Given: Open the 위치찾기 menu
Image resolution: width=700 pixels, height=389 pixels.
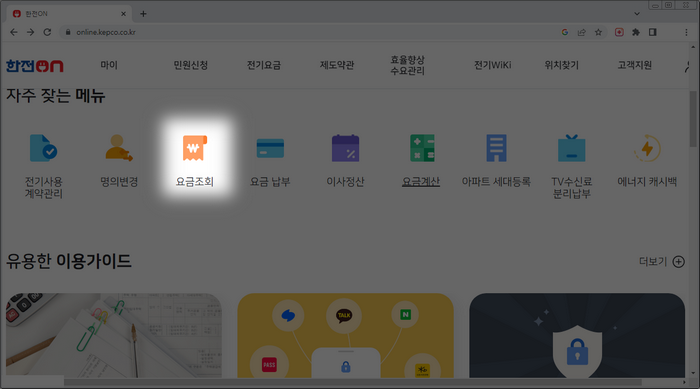Looking at the screenshot, I should 562,65.
